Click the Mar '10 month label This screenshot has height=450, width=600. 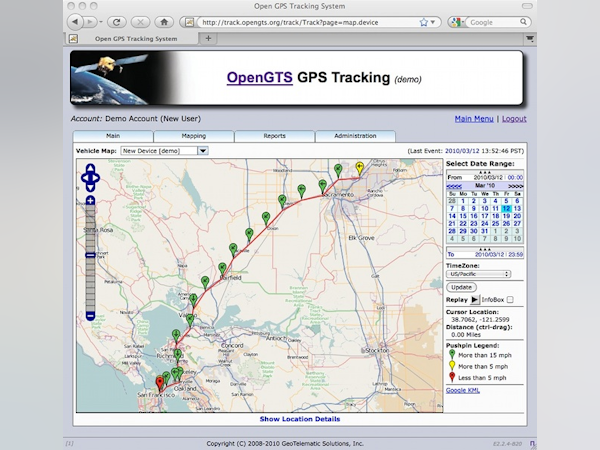pyautogui.click(x=485, y=186)
